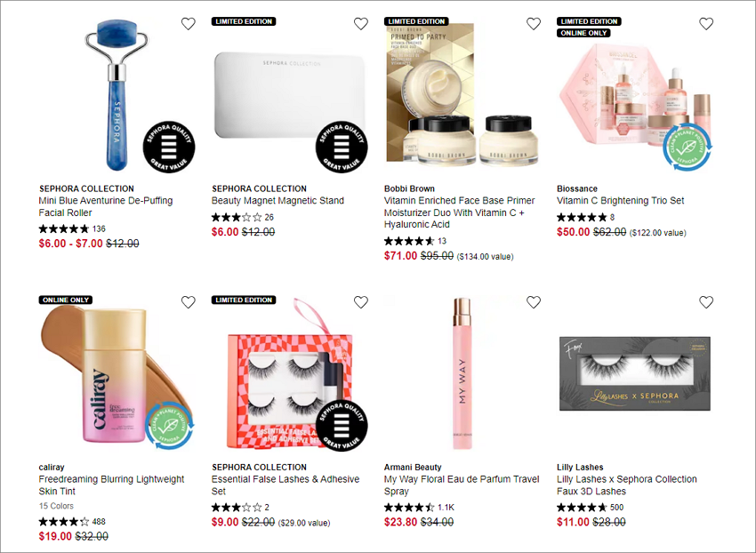The image size is (756, 553).
Task: Open Freedreaming Blurring Lightweight Skin Tint link
Action: [111, 485]
